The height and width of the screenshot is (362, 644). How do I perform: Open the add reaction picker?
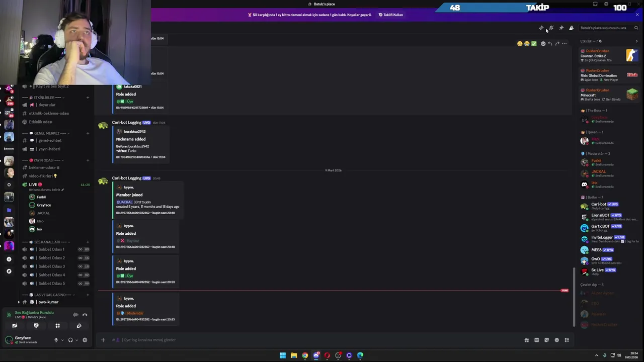pyautogui.click(x=543, y=44)
